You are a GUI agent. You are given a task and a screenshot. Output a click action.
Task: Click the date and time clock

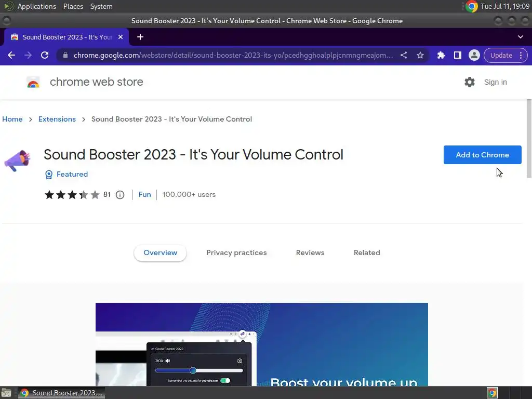tap(505, 6)
